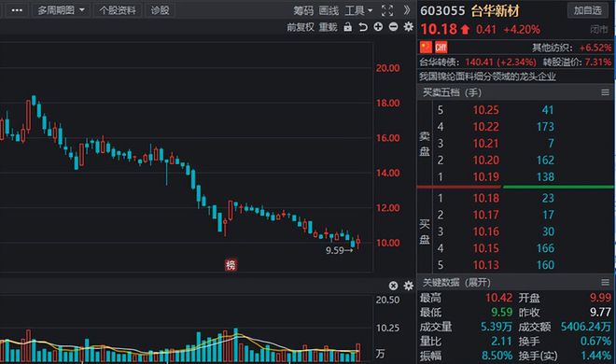Select sell level 4 price 10.22
This screenshot has height=364, width=616.
(485, 127)
